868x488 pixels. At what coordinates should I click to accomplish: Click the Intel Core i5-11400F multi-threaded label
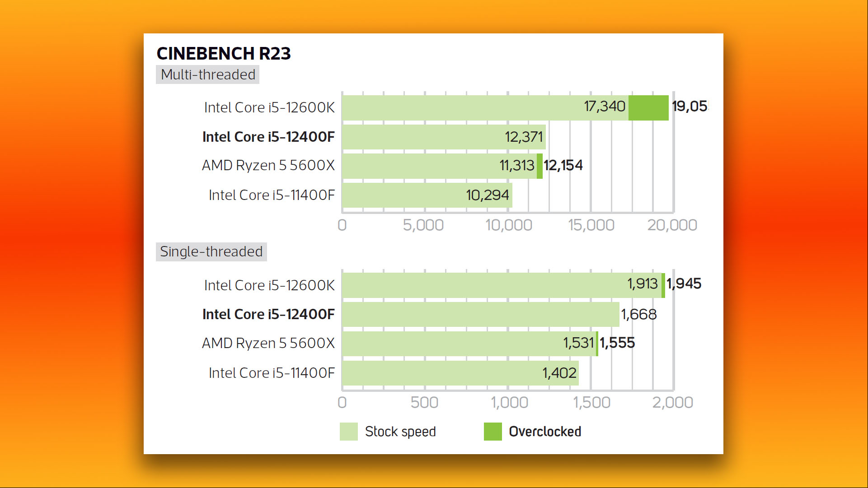click(272, 195)
